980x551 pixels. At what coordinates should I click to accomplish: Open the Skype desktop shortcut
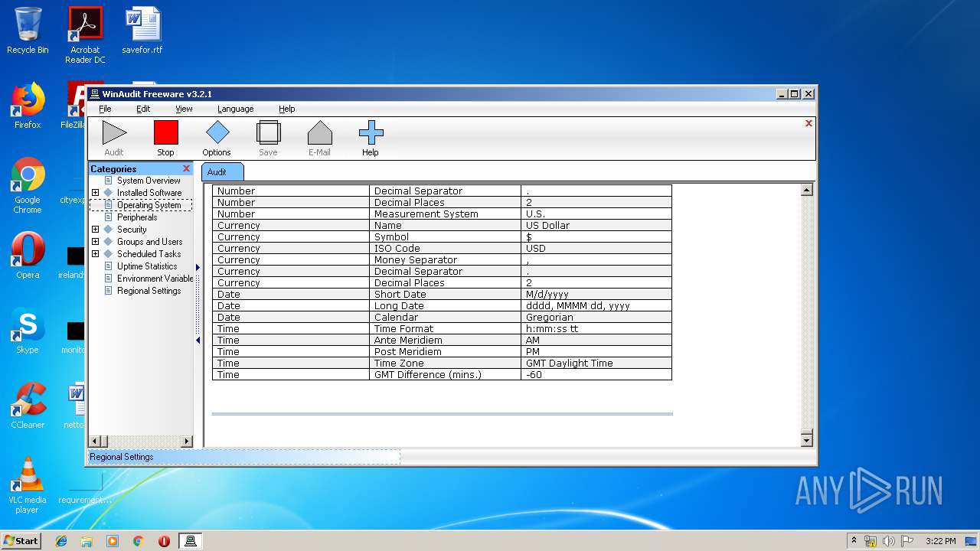click(28, 331)
